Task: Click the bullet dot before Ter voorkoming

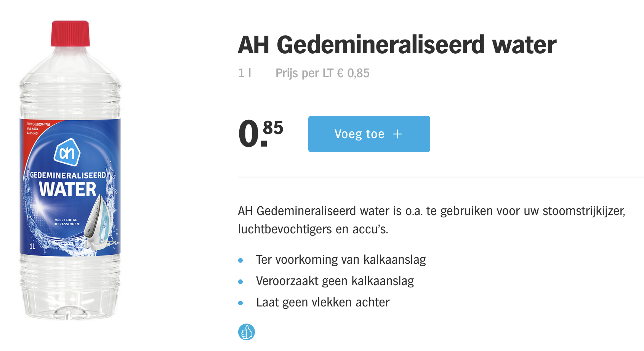Action: pyautogui.click(x=240, y=260)
